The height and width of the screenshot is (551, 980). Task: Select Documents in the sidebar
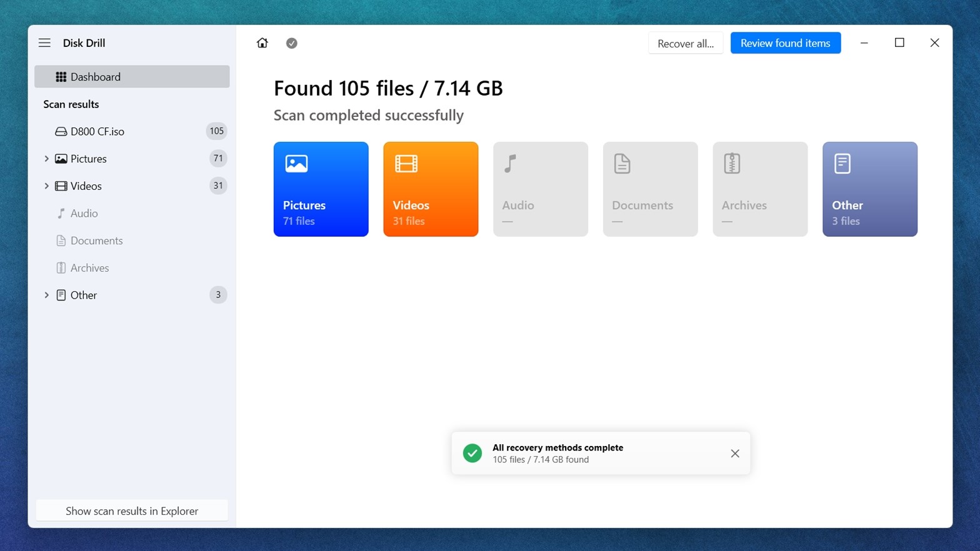click(132, 241)
